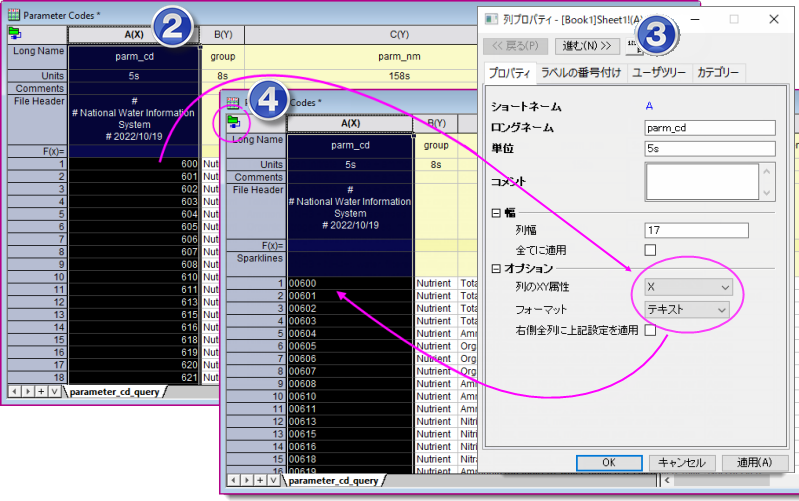The height and width of the screenshot is (501, 799).
Task: Collapse the オプション section
Action: coord(496,269)
